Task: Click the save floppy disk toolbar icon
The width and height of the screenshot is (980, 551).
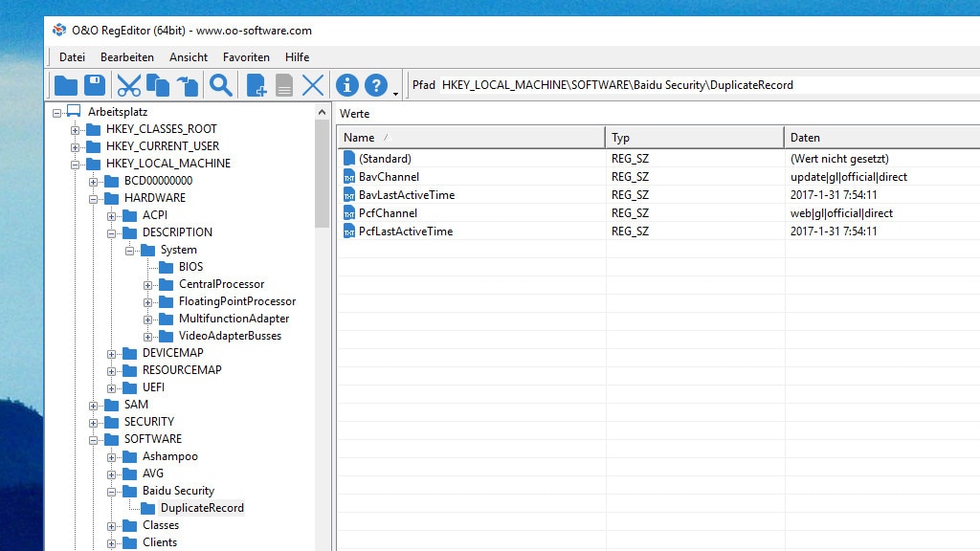Action: coord(95,85)
